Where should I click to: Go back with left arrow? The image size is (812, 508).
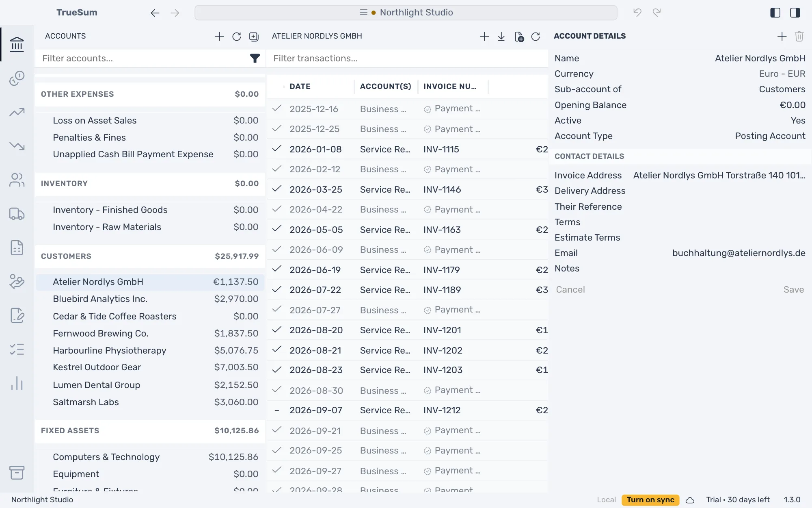(x=155, y=13)
